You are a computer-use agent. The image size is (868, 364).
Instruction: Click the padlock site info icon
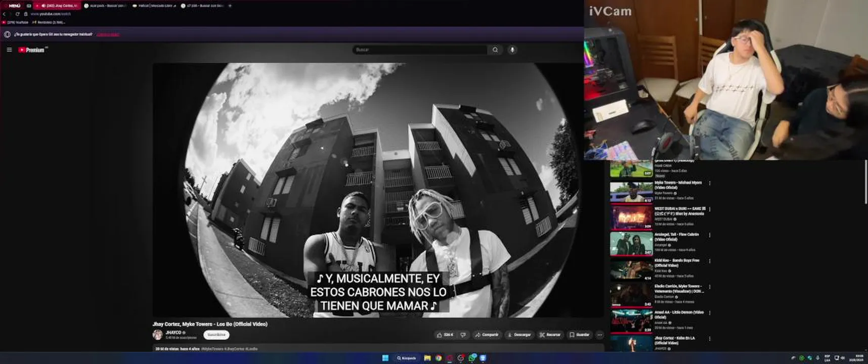pos(26,14)
